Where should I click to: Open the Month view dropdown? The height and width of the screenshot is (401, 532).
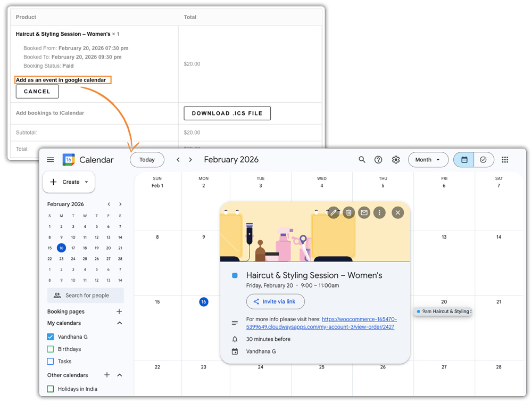coord(428,159)
